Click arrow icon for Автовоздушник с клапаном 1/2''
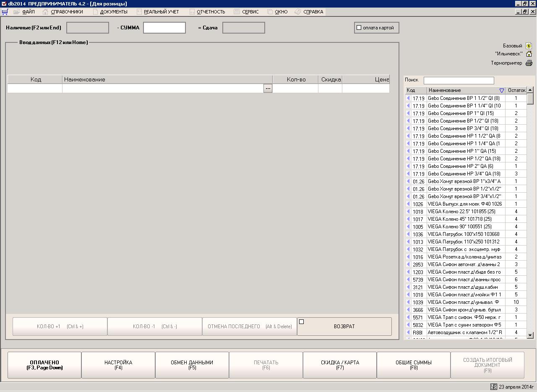The width and height of the screenshot is (537, 392). pyautogui.click(x=408, y=332)
